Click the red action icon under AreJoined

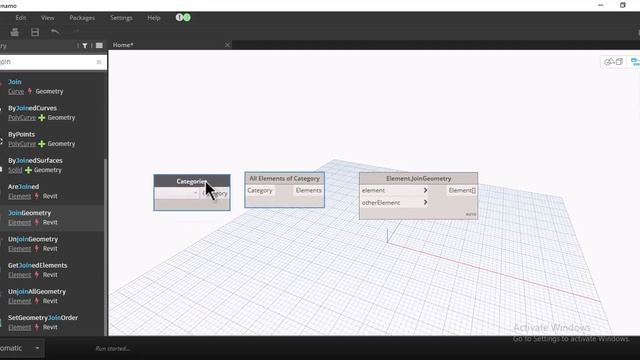point(37,196)
